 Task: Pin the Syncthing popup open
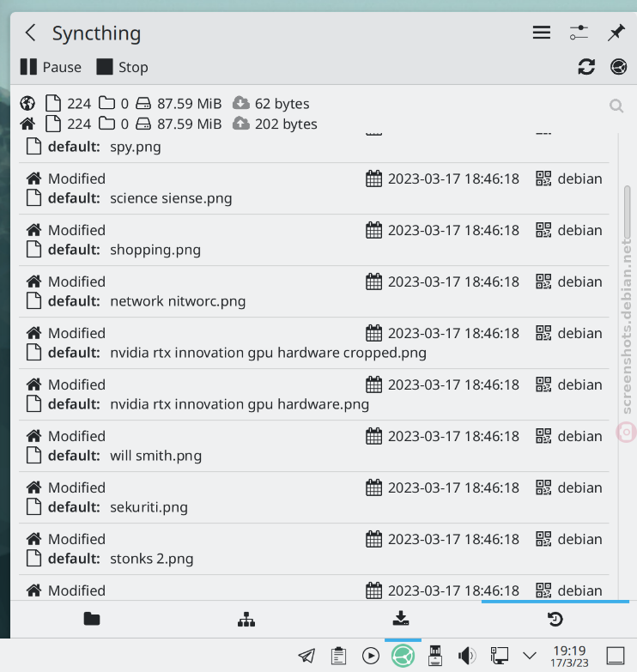pos(616,33)
